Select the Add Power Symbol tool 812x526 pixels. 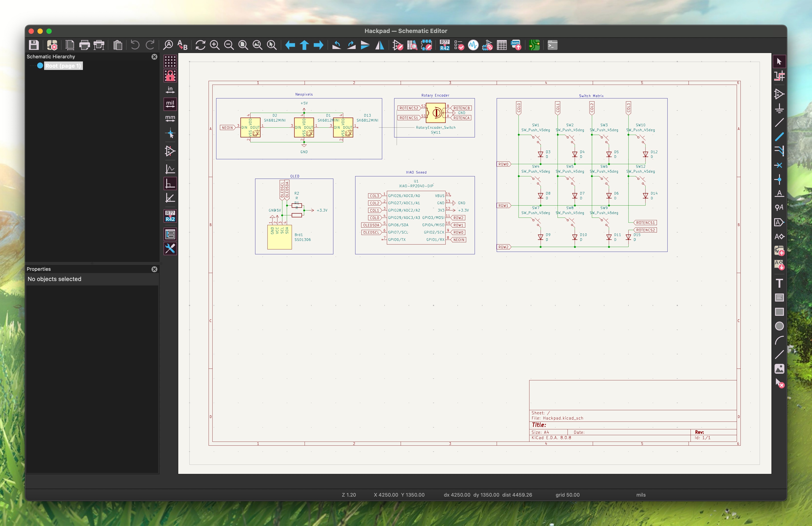[779, 108]
